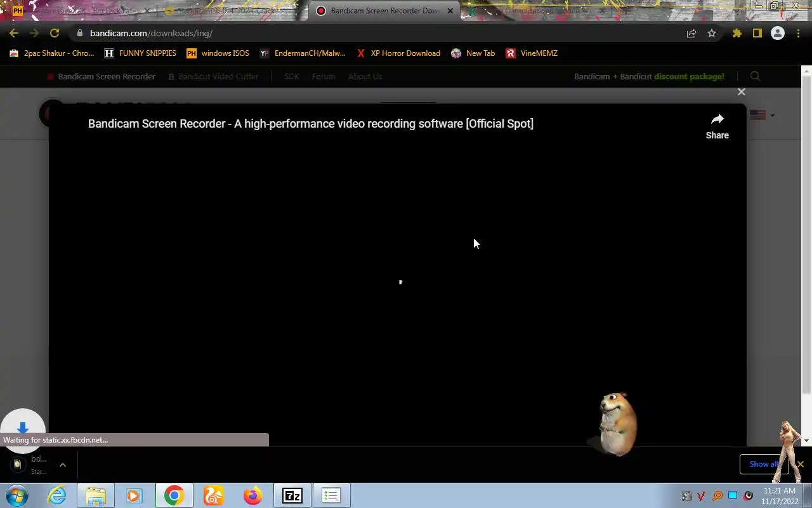Image resolution: width=812 pixels, height=508 pixels.
Task: Toggle the Chrome side panel icon
Action: (757, 33)
